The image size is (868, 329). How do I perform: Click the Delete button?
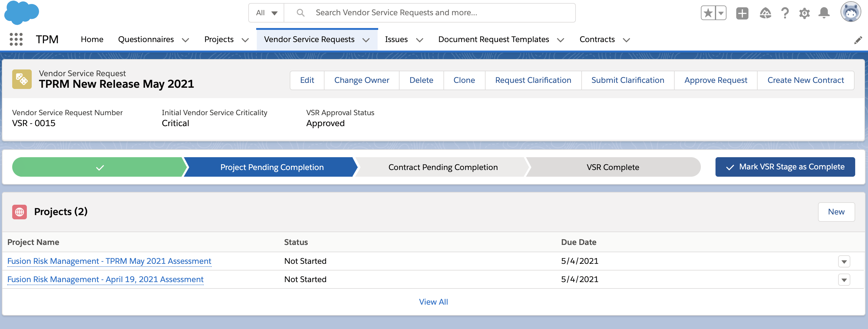click(421, 80)
